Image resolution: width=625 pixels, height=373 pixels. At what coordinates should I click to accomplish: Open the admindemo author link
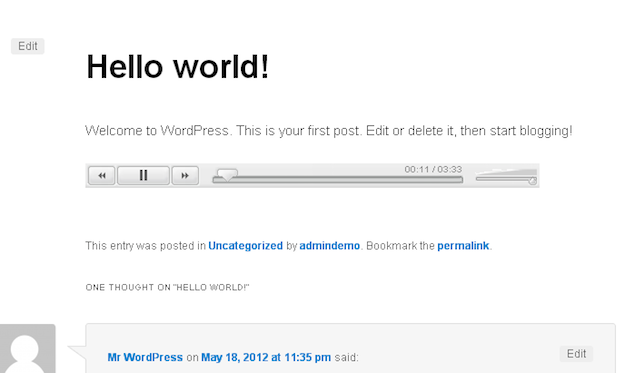tap(330, 245)
